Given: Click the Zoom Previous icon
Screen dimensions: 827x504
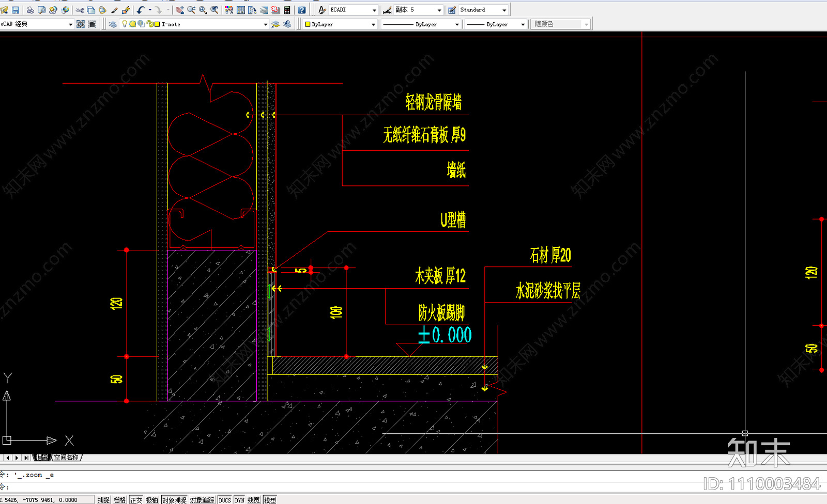Looking at the screenshot, I should [215, 10].
